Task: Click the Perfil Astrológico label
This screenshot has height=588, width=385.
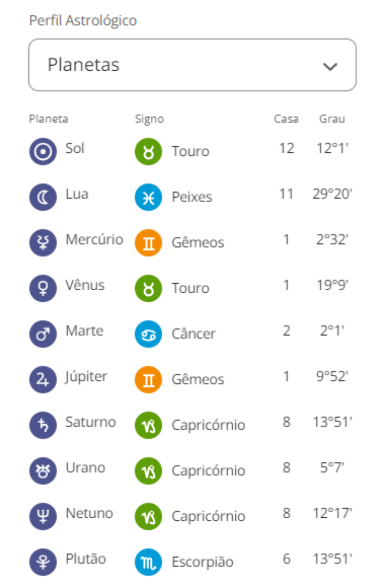Action: pyautogui.click(x=83, y=21)
